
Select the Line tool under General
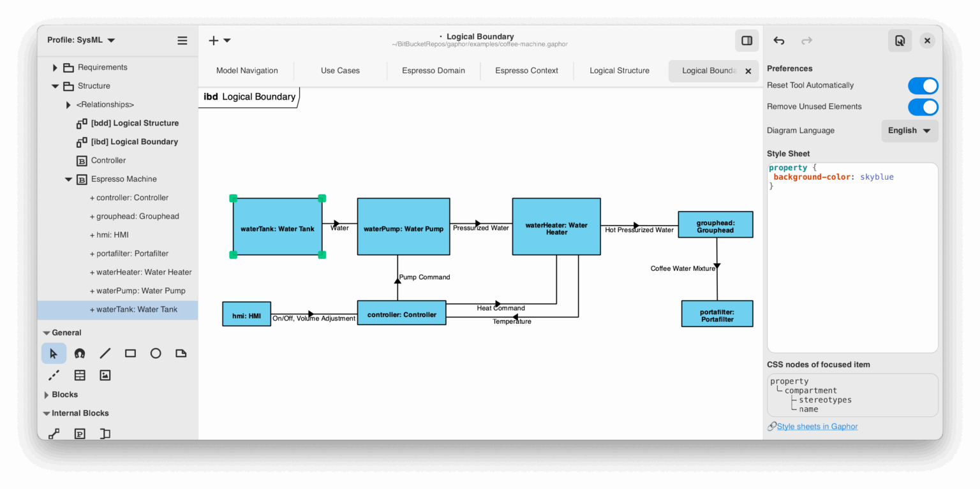point(105,353)
